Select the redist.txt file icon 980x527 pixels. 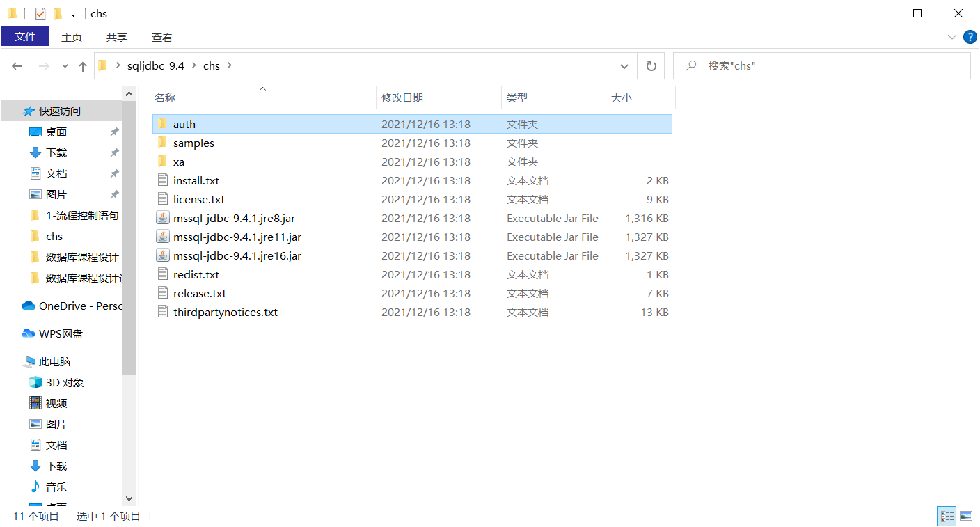point(163,274)
